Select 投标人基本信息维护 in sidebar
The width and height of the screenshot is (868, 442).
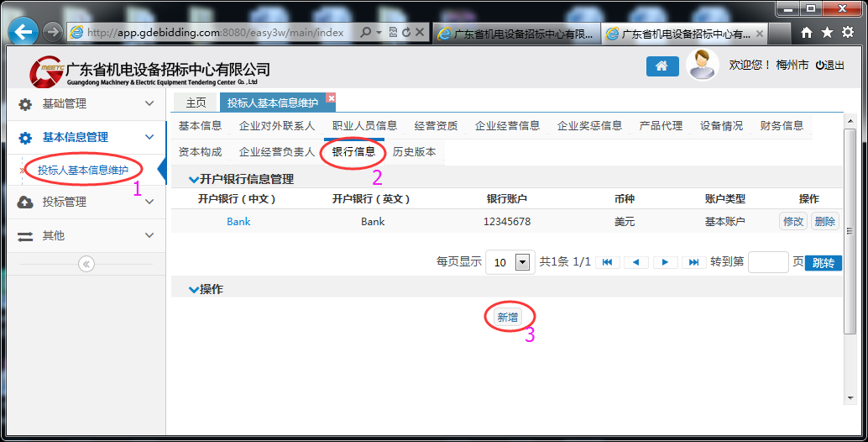pos(83,170)
